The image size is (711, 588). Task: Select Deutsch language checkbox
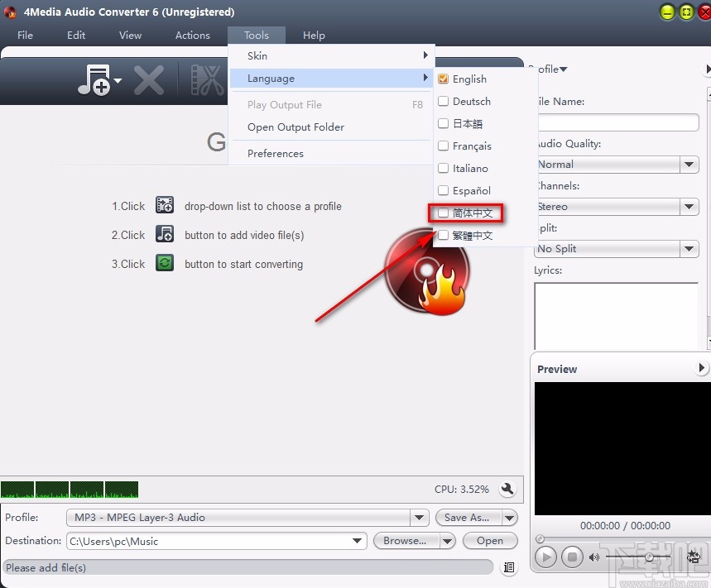(x=443, y=101)
